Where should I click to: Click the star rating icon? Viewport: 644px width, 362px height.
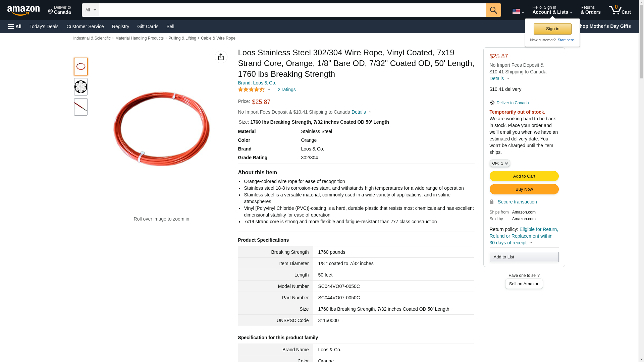[251, 90]
